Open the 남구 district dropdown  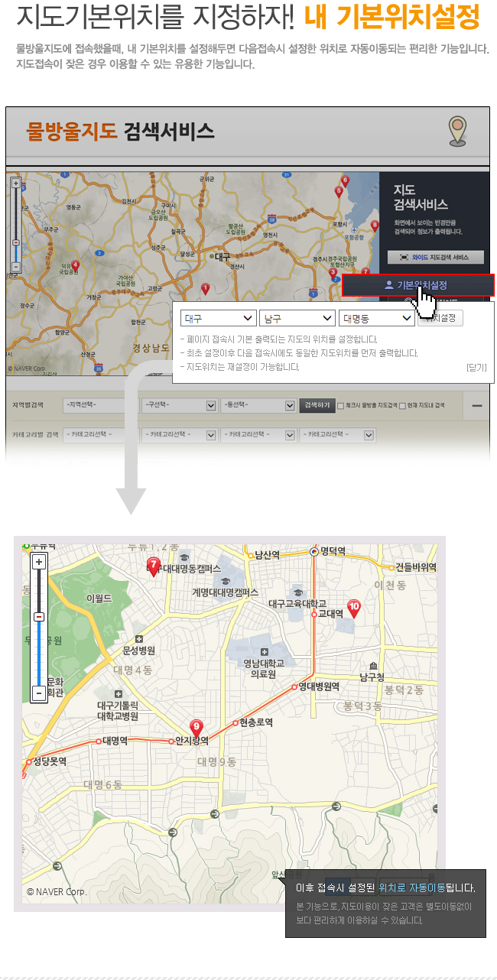[297, 318]
